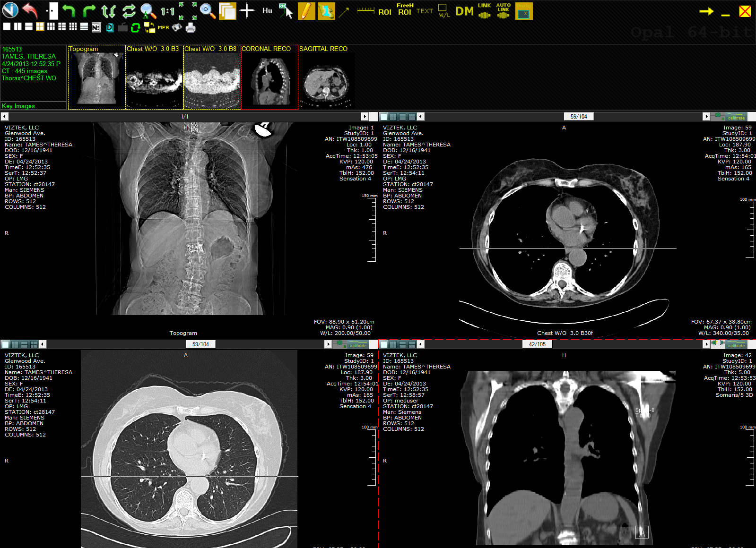
Task: Open the MPR reconstruction tool
Action: pos(163,27)
